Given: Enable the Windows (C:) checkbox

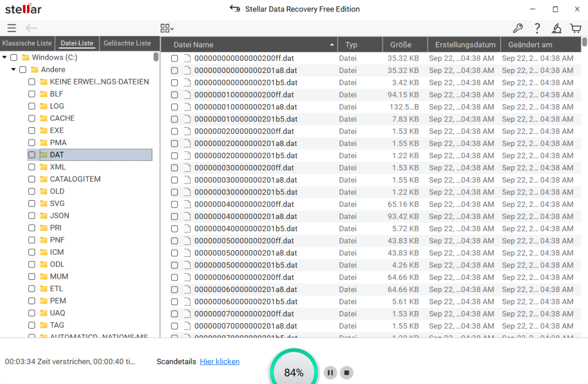Looking at the screenshot, I should (x=14, y=57).
